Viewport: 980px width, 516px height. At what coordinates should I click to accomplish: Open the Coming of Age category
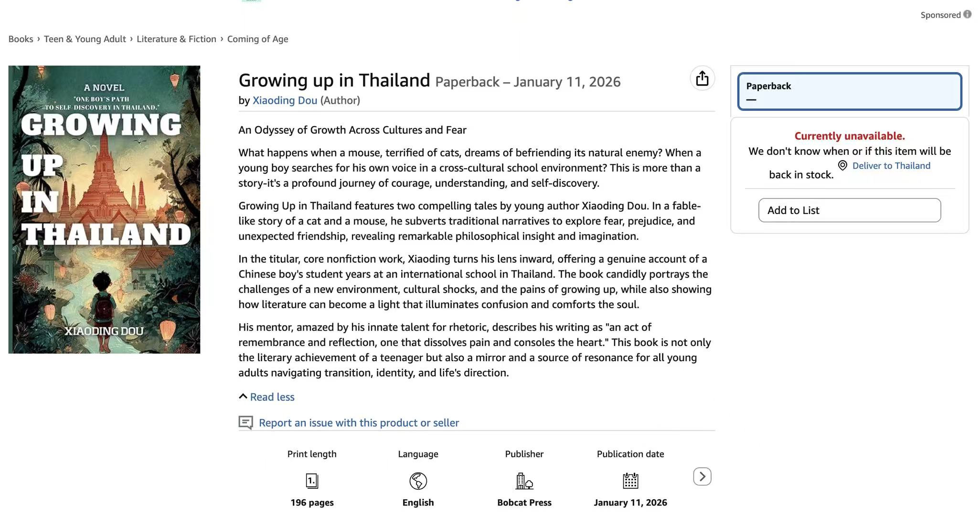(x=257, y=39)
